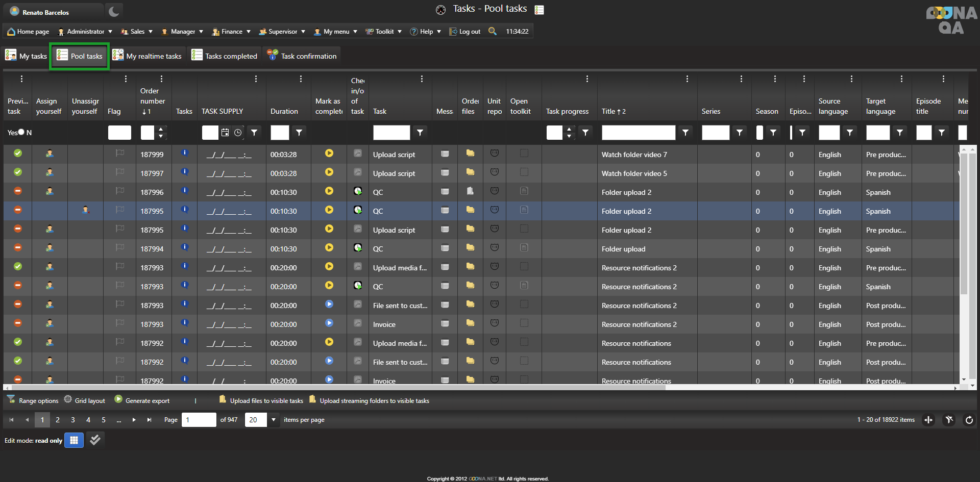Image resolution: width=980 pixels, height=482 pixels.
Task: Open messages for Folder upload row
Action: (x=445, y=248)
